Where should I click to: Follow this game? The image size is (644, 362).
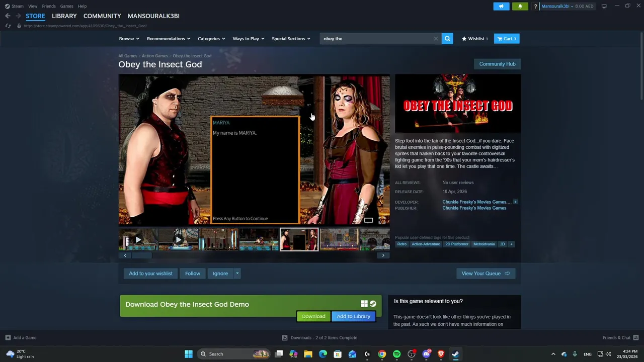(193, 274)
